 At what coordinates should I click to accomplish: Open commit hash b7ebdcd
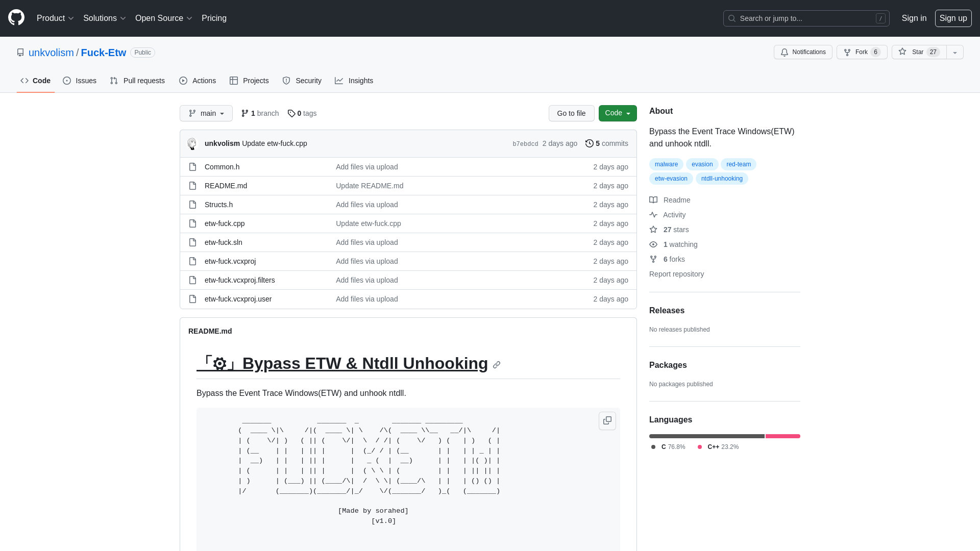(525, 144)
